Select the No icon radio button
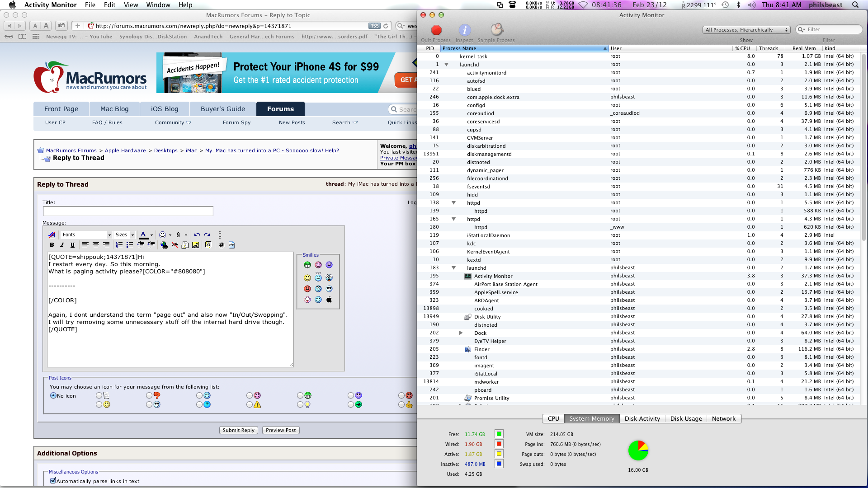Image resolution: width=868 pixels, height=488 pixels. (53, 395)
